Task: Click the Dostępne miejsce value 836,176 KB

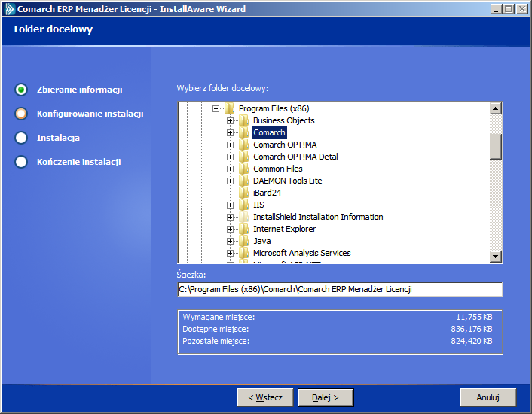Action: 472,329
